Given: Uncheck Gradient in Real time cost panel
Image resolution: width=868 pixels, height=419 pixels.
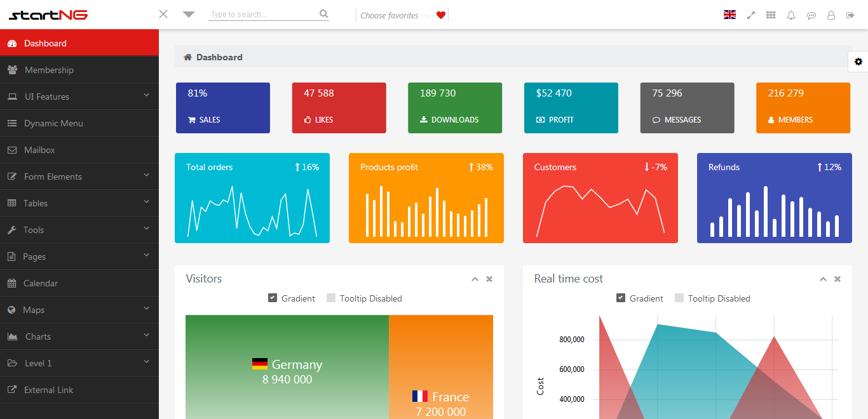Looking at the screenshot, I should (621, 298).
